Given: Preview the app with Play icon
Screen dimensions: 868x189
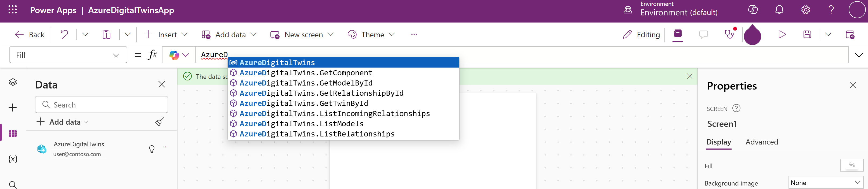Looking at the screenshot, I should 782,34.
